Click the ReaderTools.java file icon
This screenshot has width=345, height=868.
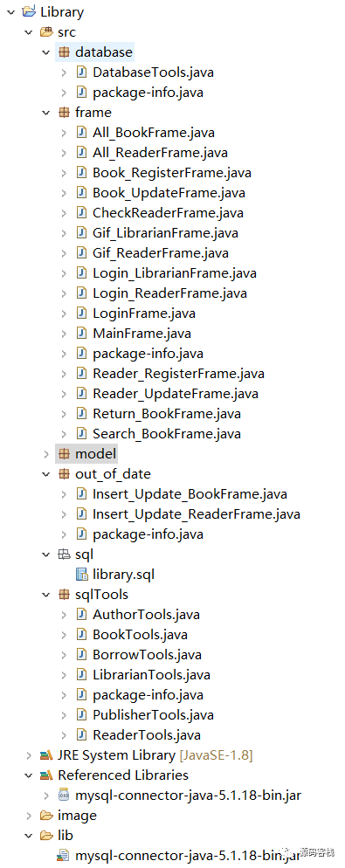[x=82, y=735]
